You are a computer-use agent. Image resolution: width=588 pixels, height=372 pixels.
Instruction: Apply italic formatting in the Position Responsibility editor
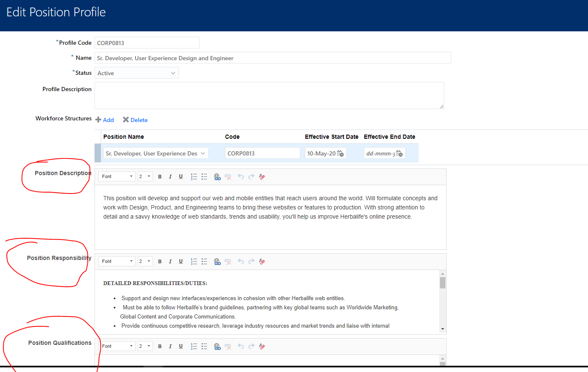[170, 261]
